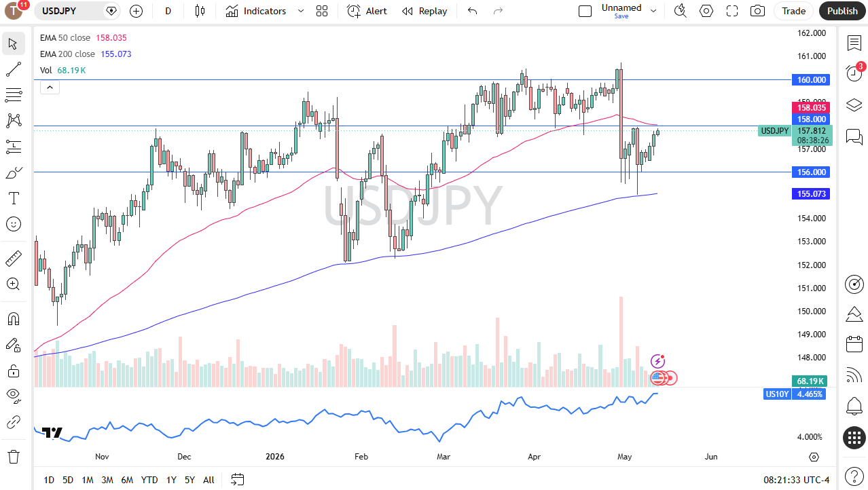Open the quick search tool
This screenshot has width=868, height=490.
[680, 11]
